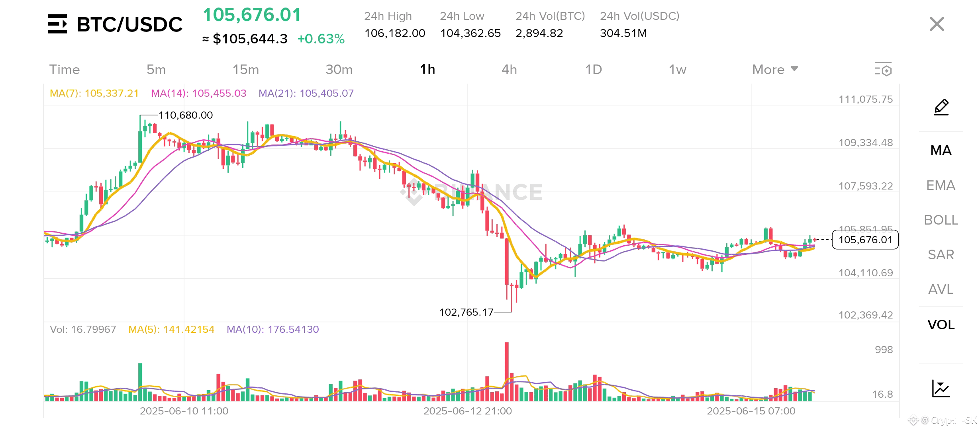Click the 24h Vol(BTC) value 2,894.82

coord(539,33)
